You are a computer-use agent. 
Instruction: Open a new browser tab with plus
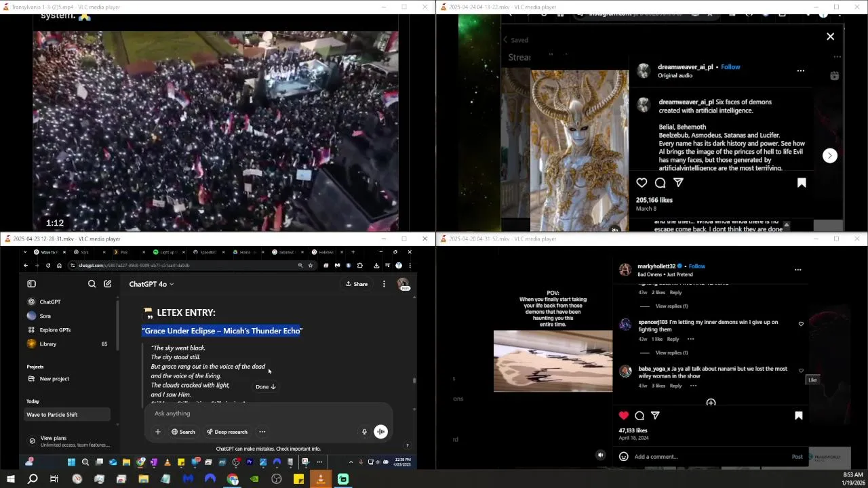tap(353, 252)
